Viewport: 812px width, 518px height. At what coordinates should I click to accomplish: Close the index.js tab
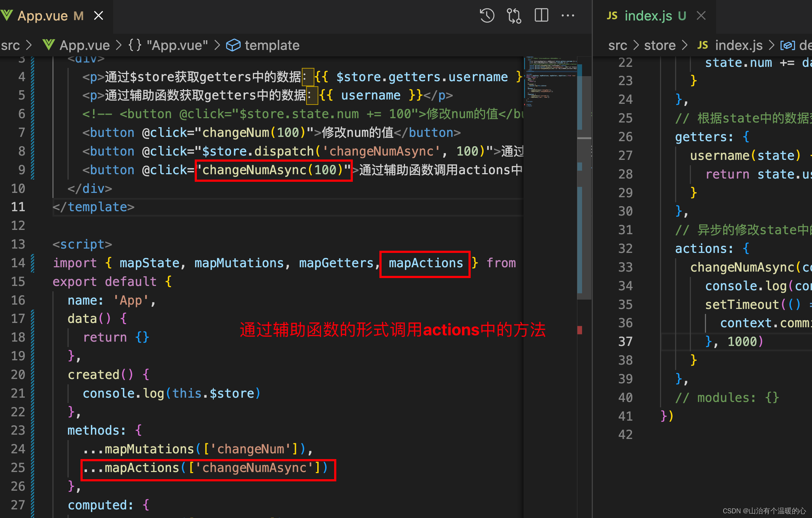701,16
